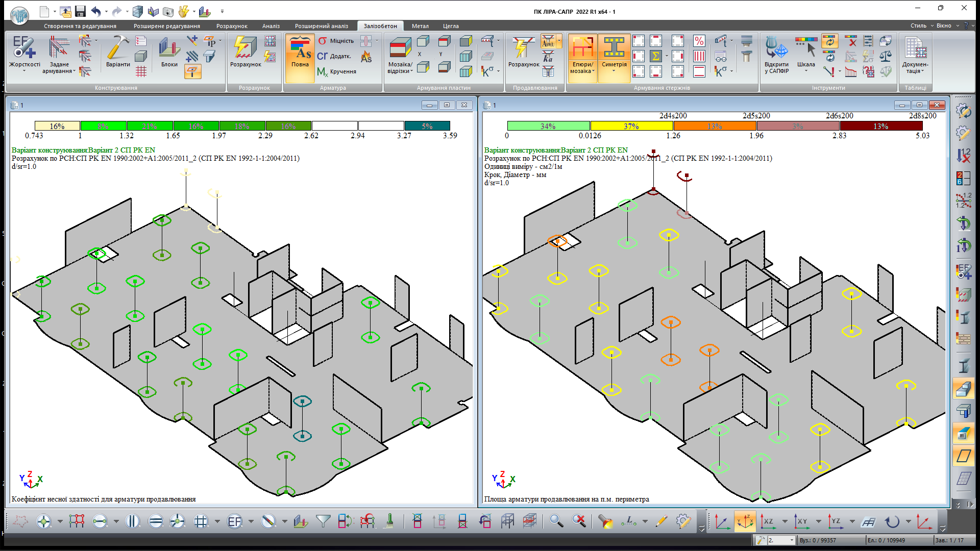This screenshot has height=551, width=980.
Task: Click the Стиль option in title area
Action: (x=918, y=26)
